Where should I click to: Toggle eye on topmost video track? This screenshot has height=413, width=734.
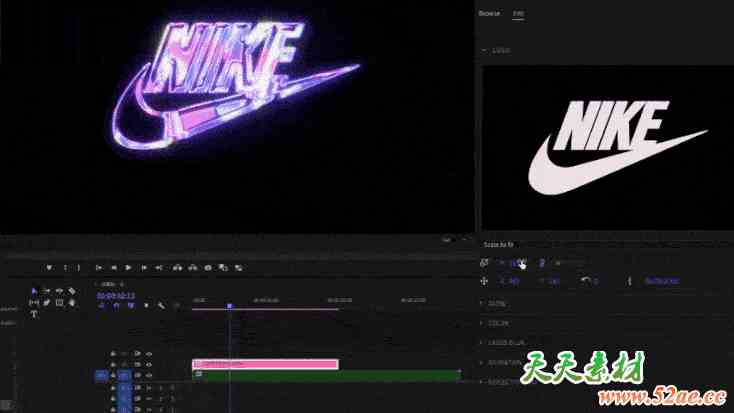click(149, 354)
